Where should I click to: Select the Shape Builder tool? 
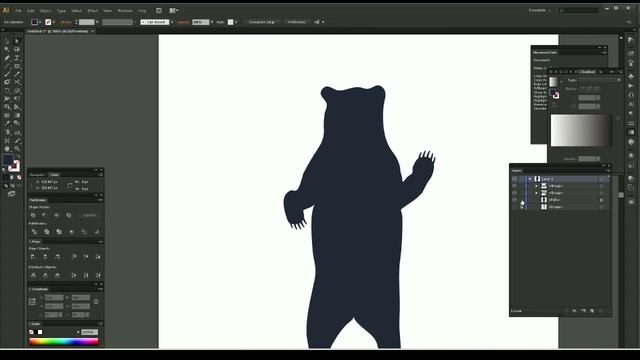coord(7,107)
